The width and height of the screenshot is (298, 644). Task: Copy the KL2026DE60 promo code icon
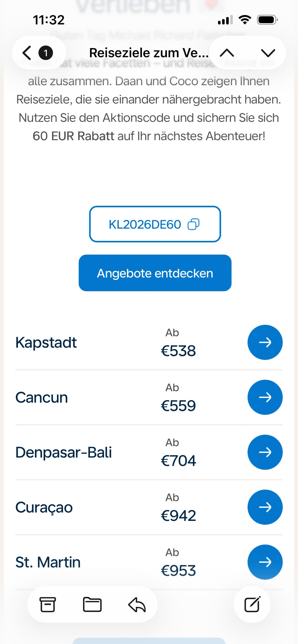(x=193, y=224)
